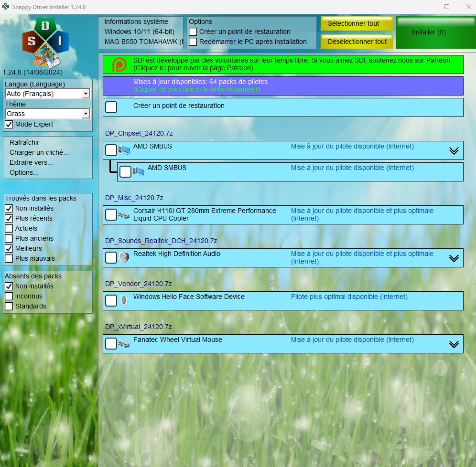Click version text 1.24.8 (14/08/2024)
476x467 pixels.
coord(32,72)
